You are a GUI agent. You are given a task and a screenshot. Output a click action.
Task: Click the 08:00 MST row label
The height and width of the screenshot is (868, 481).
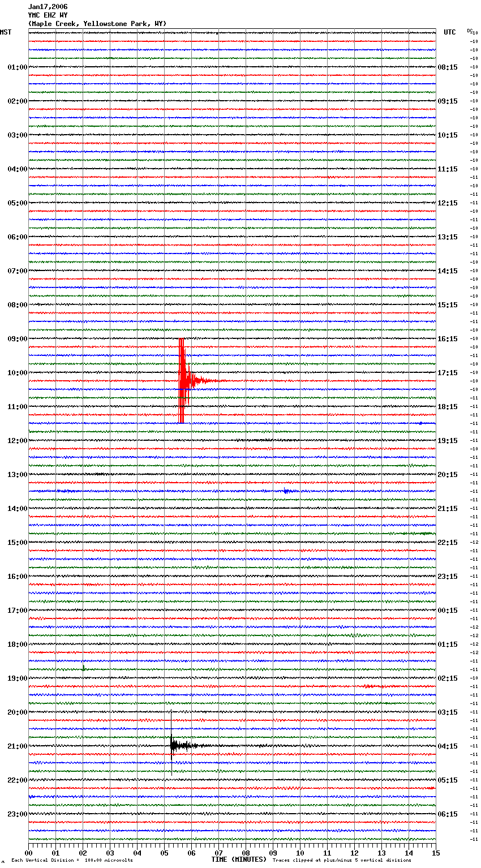click(x=17, y=305)
